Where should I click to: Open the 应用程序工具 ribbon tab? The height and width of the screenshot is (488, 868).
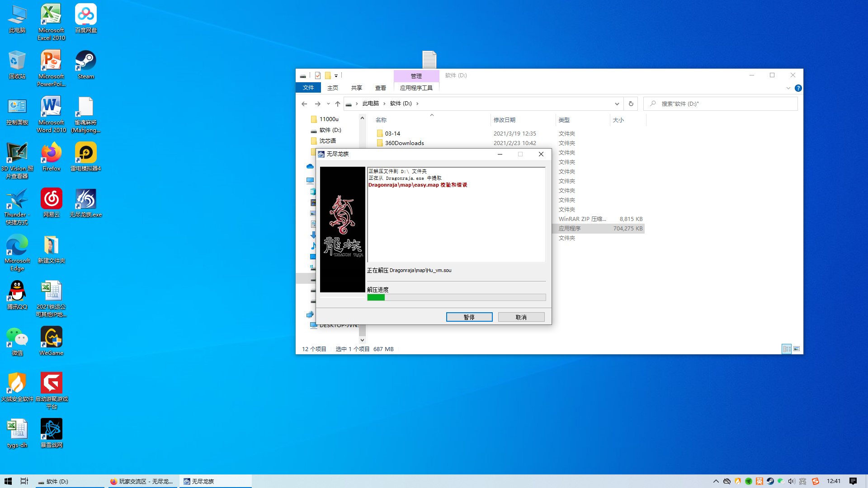point(416,88)
